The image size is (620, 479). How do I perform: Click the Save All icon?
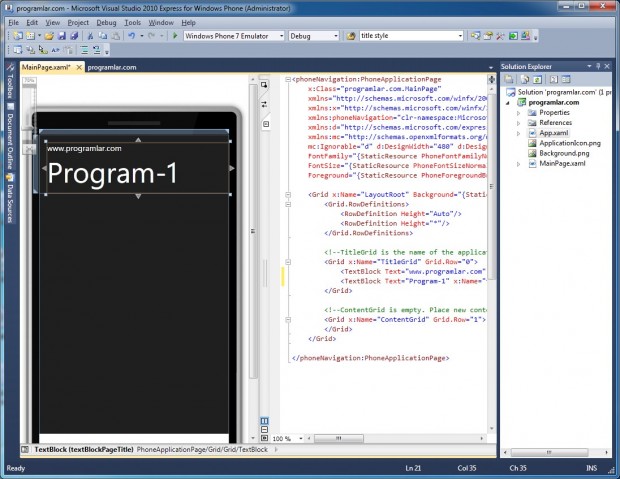point(74,36)
